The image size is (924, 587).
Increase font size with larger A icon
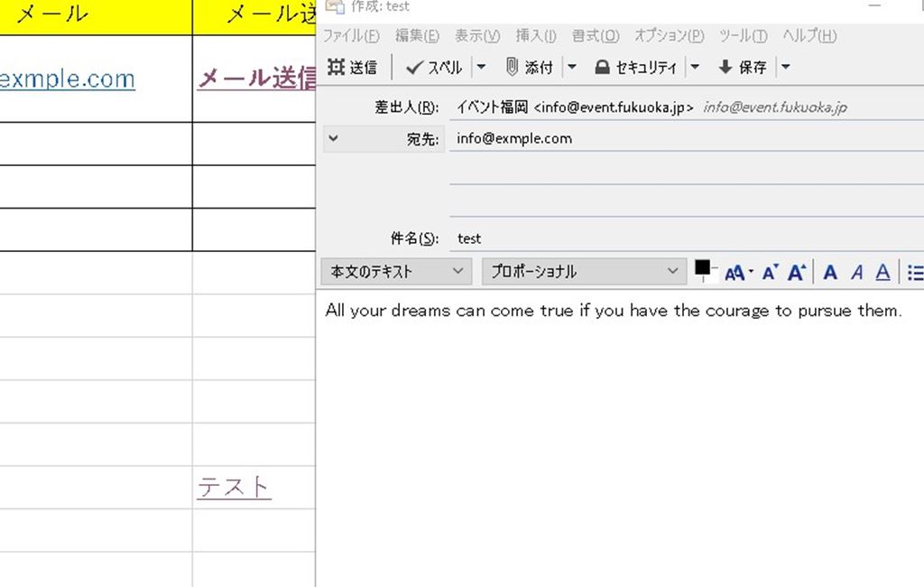[797, 272]
